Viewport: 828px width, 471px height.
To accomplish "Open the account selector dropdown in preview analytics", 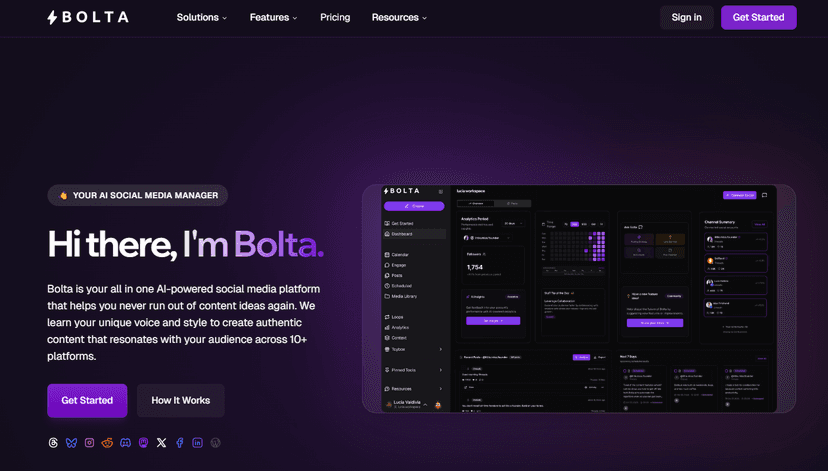I will tap(487, 238).
